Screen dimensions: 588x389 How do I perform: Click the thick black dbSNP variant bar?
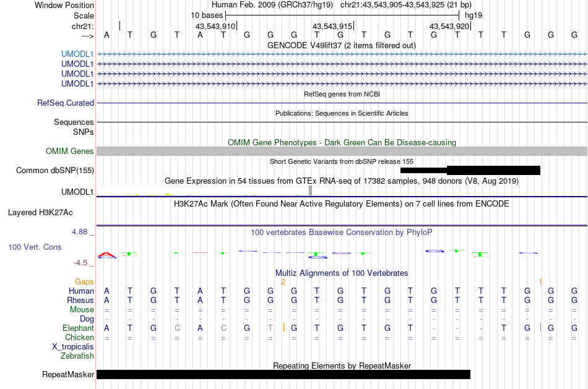pyautogui.click(x=493, y=171)
